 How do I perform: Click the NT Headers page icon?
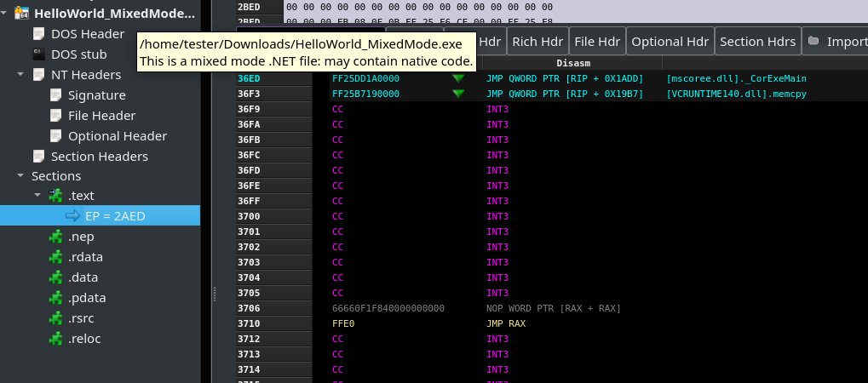click(x=38, y=75)
